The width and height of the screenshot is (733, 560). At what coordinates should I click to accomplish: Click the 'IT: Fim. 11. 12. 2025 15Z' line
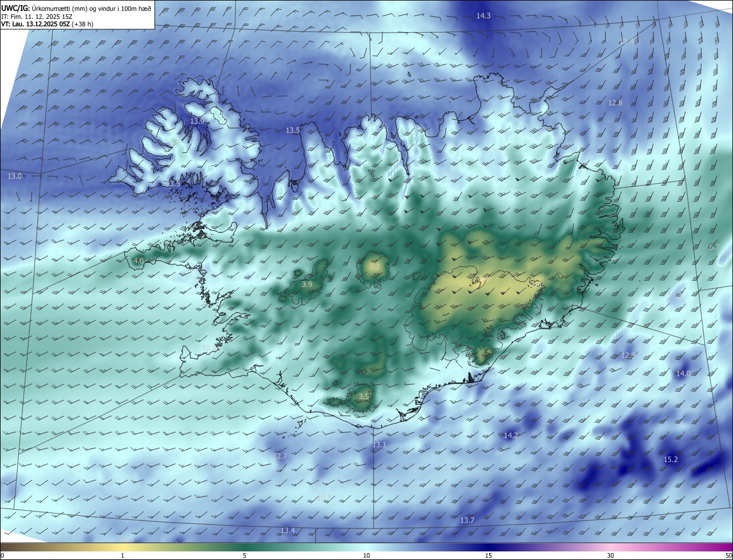(x=37, y=17)
